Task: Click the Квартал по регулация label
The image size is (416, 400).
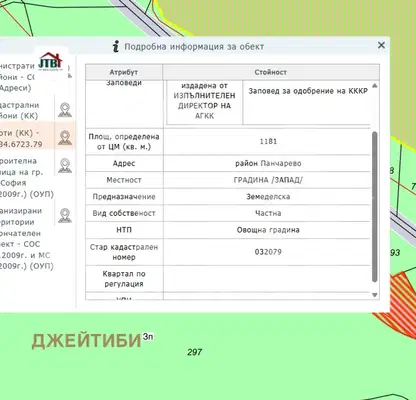Action: [124, 279]
